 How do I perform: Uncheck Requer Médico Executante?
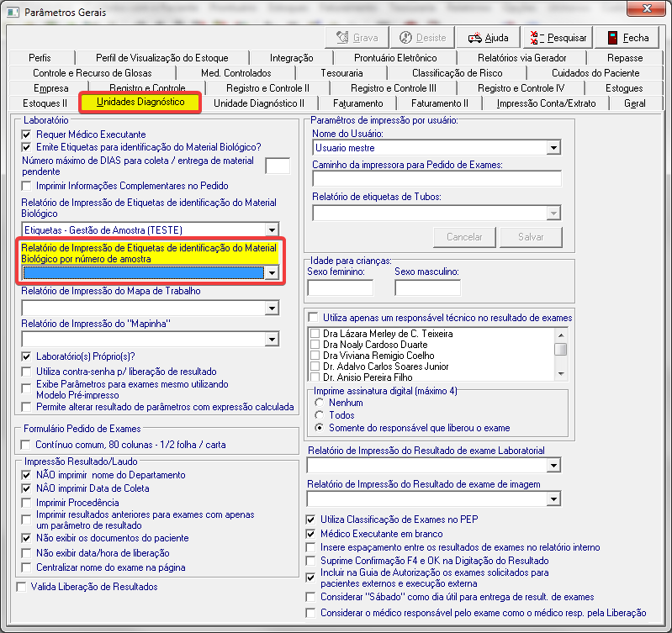pyautogui.click(x=27, y=135)
